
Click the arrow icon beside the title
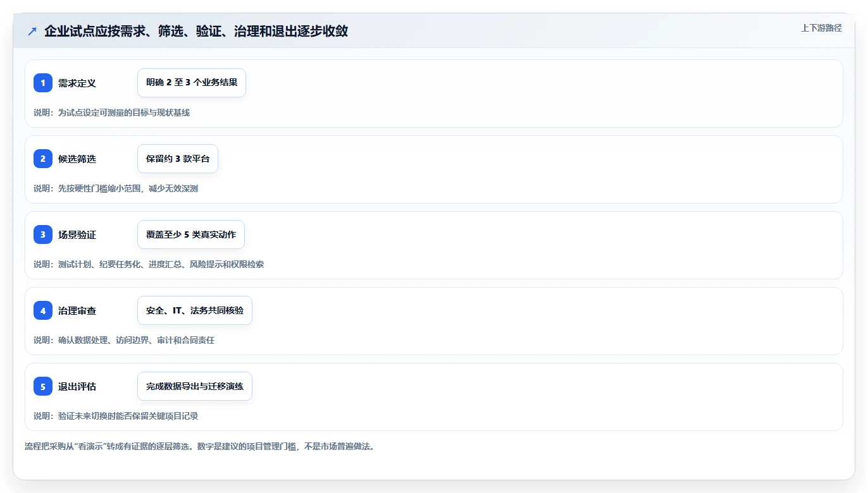(x=32, y=32)
